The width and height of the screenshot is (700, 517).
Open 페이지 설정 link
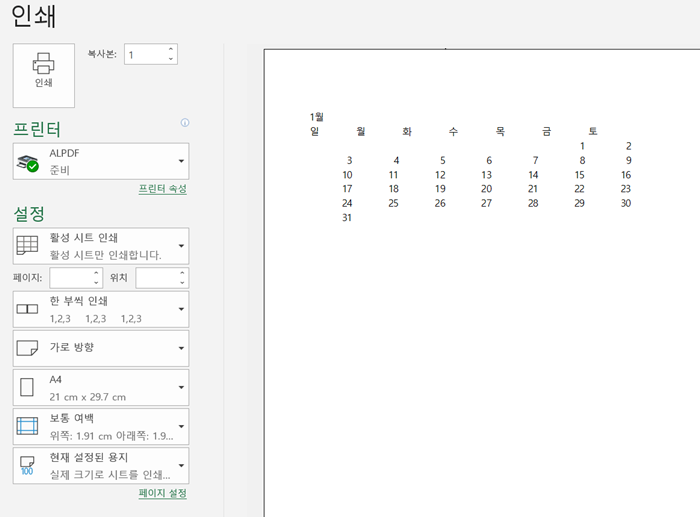tap(162, 493)
